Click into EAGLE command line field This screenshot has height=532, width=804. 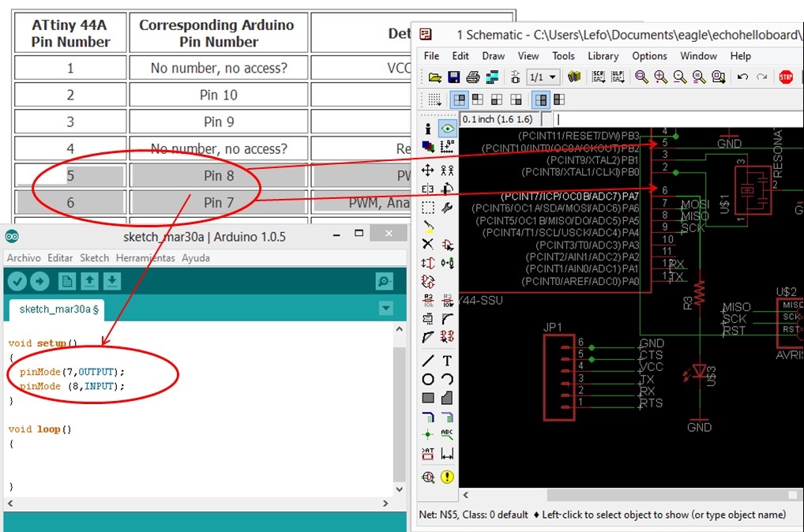pyautogui.click(x=678, y=119)
